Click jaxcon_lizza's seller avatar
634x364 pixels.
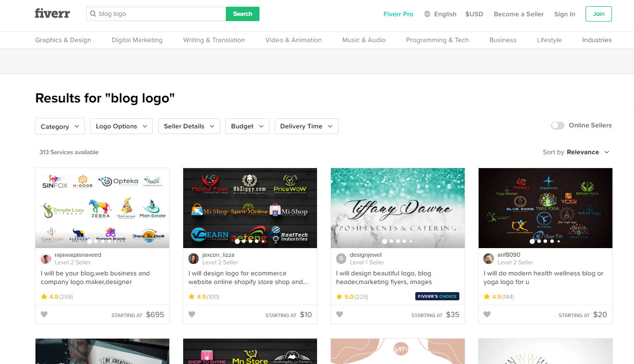pos(194,259)
